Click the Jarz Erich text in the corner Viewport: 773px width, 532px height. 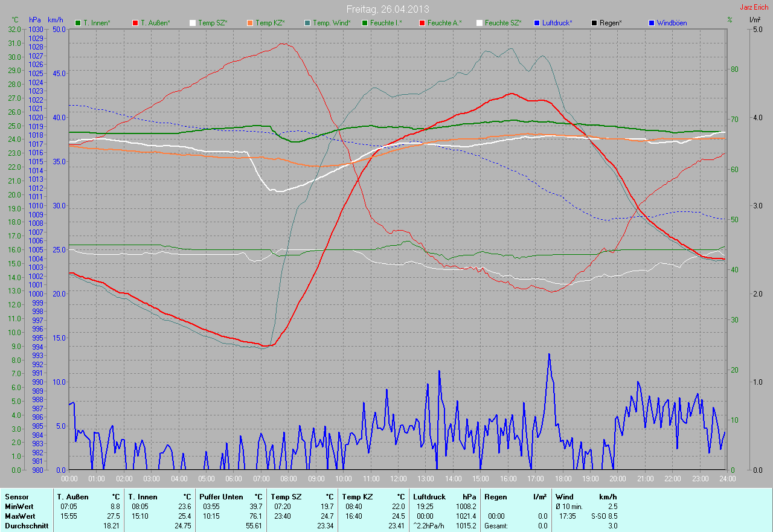click(754, 7)
